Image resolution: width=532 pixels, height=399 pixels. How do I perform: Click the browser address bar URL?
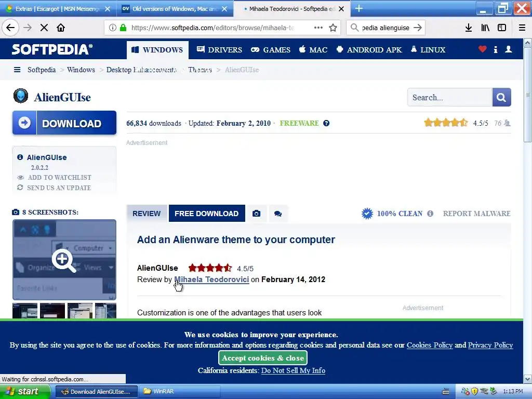point(212,28)
